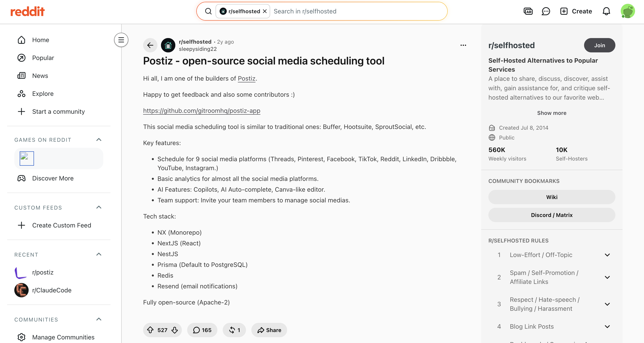Open recent community r/postiz
The image size is (644, 343).
pos(59,272)
